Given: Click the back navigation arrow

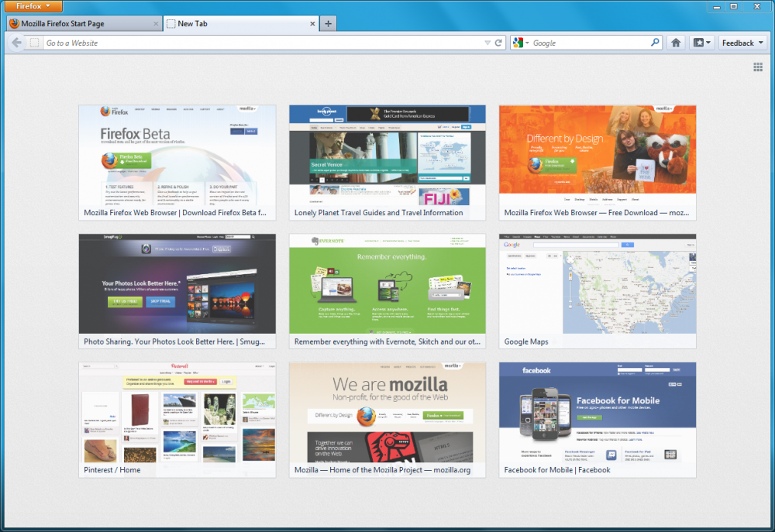Looking at the screenshot, I should point(15,43).
